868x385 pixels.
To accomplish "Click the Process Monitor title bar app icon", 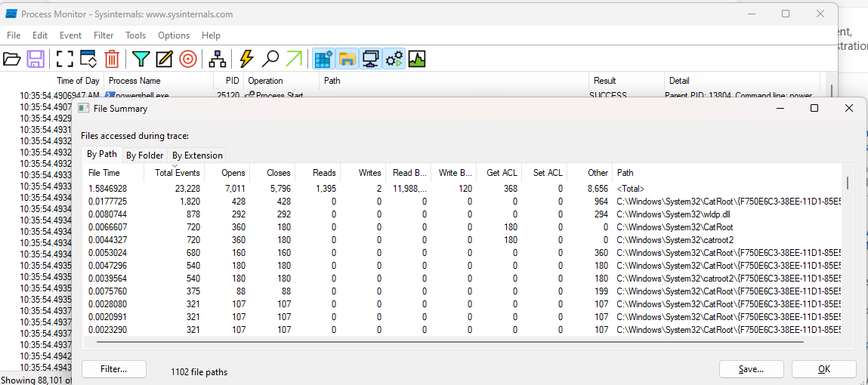I will tap(11, 14).
